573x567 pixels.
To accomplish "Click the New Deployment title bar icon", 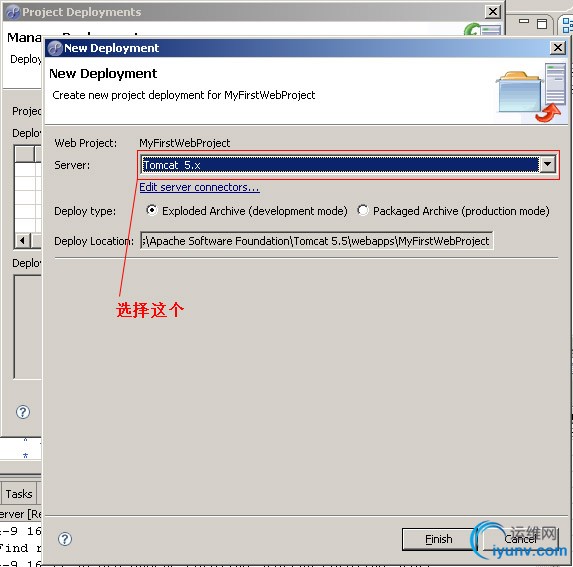I will click(x=55, y=48).
